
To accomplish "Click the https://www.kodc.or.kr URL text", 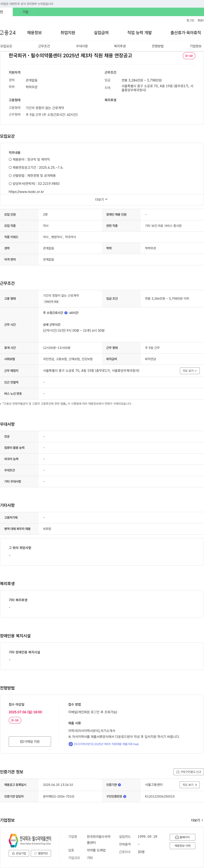I will point(26,192).
